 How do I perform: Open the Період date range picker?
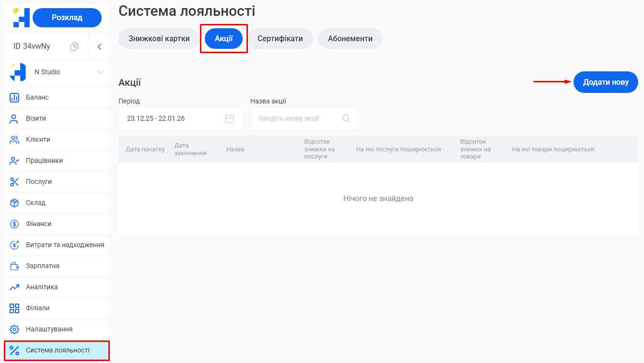[x=173, y=118]
